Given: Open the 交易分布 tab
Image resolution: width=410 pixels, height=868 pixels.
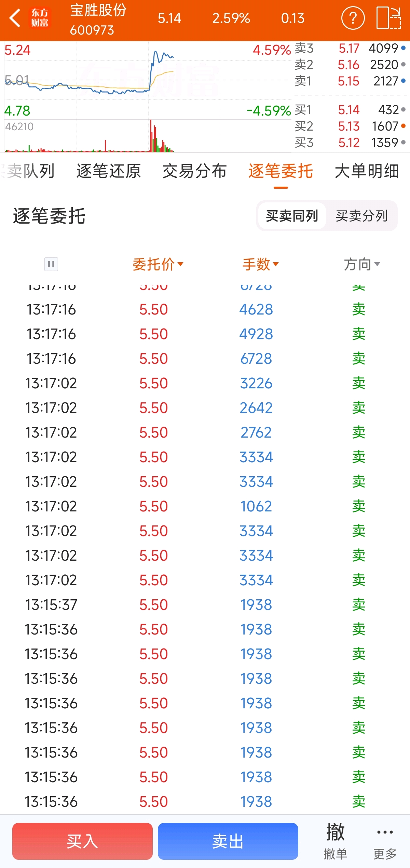Looking at the screenshot, I should point(194,171).
